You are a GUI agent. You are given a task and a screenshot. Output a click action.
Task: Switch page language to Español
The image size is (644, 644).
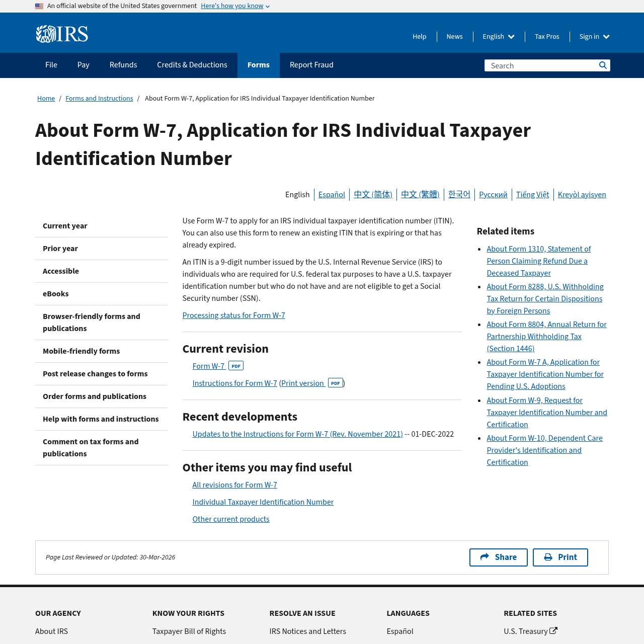332,195
